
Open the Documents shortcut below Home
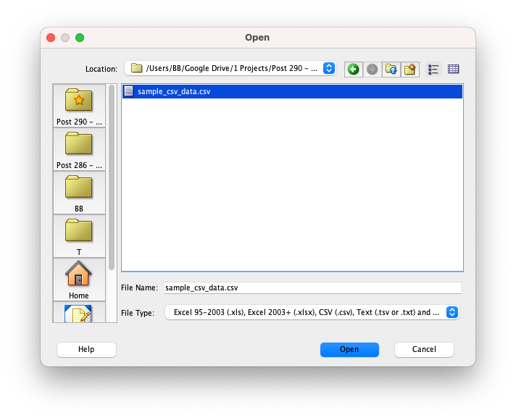point(79,314)
